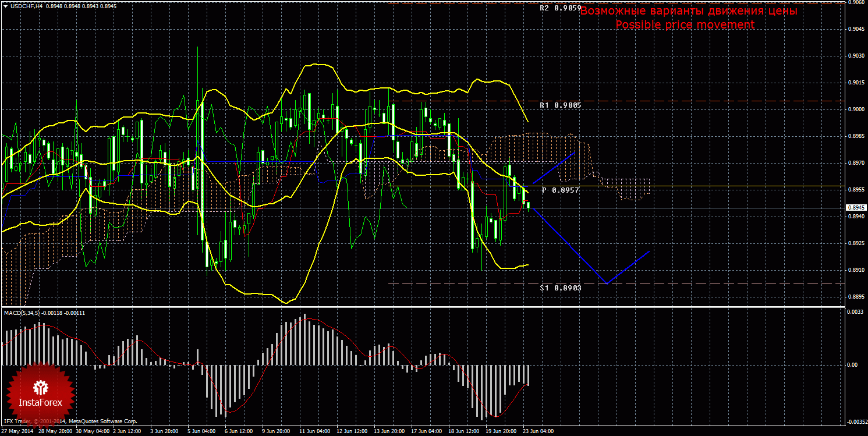This screenshot has width=868, height=436.
Task: Click the 19 Jun 20:00 time label
Action: (x=501, y=432)
